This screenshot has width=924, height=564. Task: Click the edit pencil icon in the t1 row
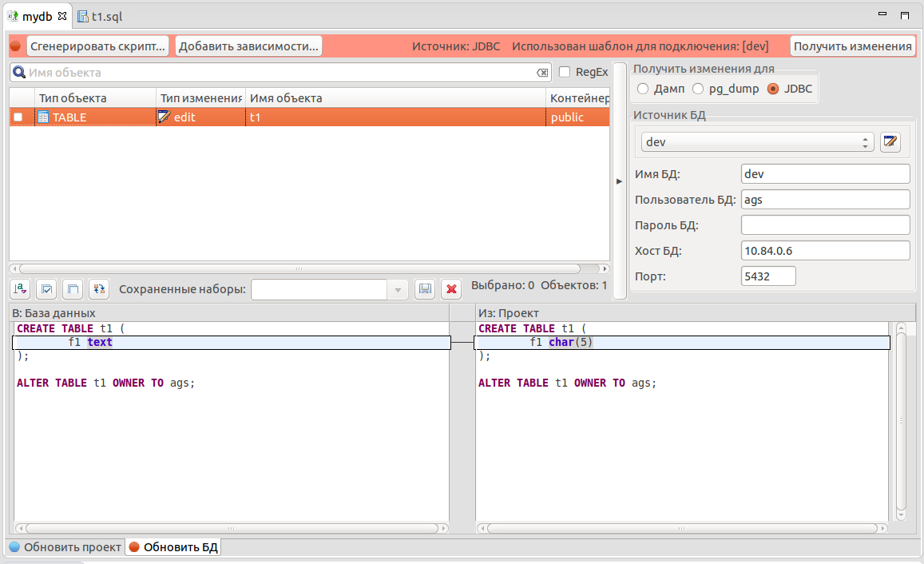point(165,117)
